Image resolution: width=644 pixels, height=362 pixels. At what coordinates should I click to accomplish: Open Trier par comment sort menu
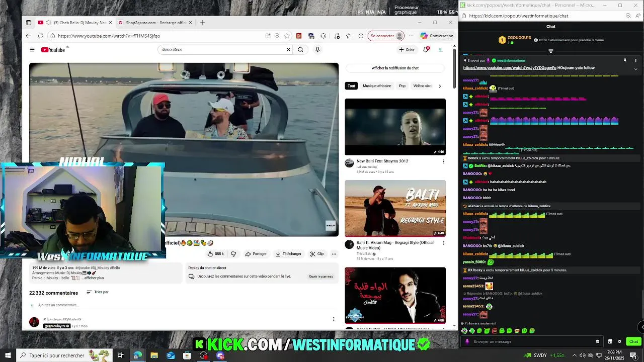tap(98, 292)
